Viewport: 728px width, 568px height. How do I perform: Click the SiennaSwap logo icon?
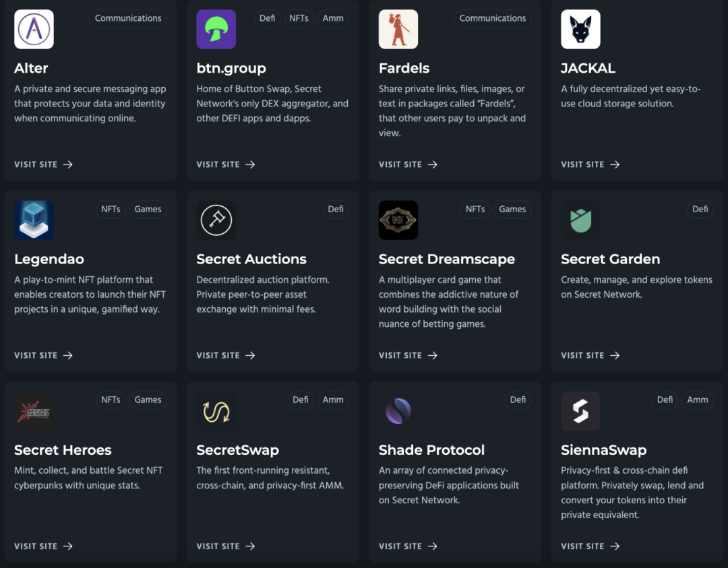(x=580, y=410)
